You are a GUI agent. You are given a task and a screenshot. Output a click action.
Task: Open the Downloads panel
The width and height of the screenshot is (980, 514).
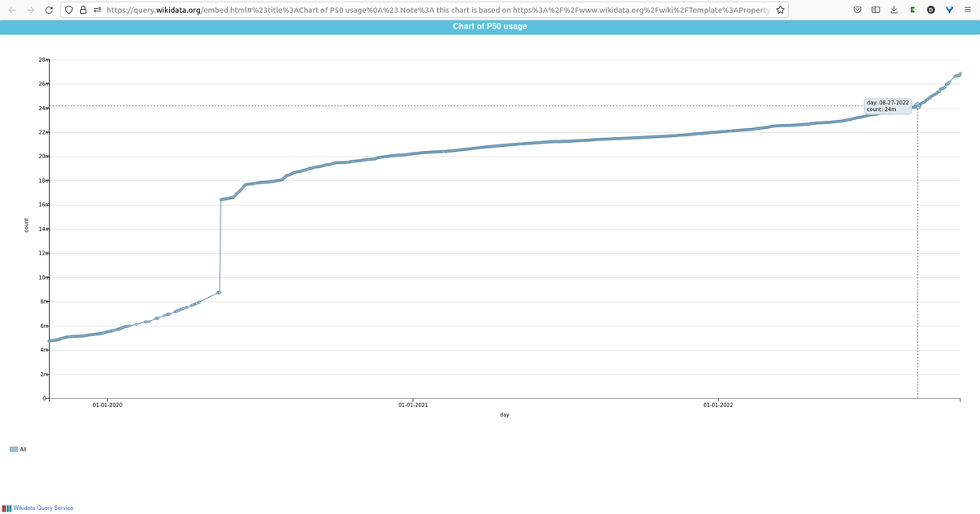[893, 10]
